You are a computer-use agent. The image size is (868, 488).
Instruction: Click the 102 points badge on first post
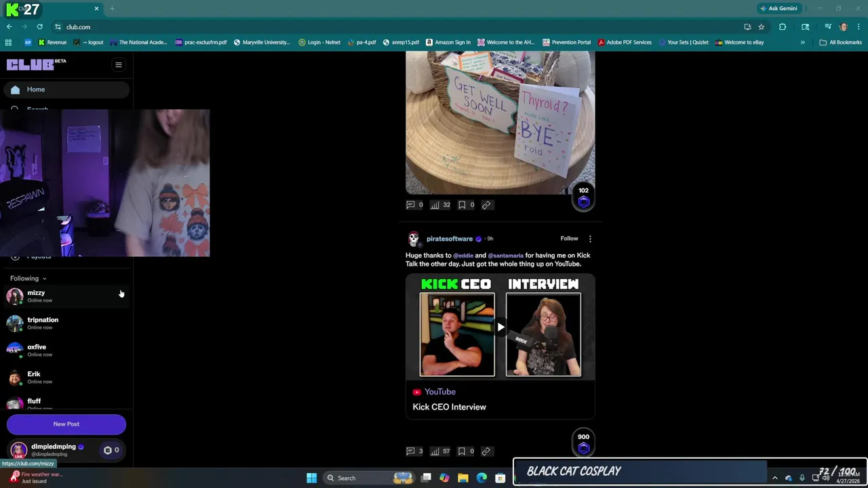tap(583, 198)
